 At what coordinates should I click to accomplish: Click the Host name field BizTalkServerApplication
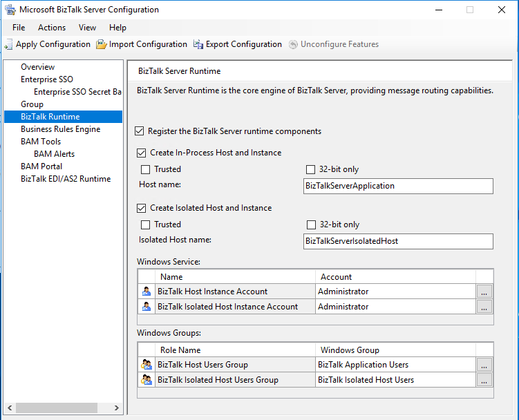pos(398,186)
